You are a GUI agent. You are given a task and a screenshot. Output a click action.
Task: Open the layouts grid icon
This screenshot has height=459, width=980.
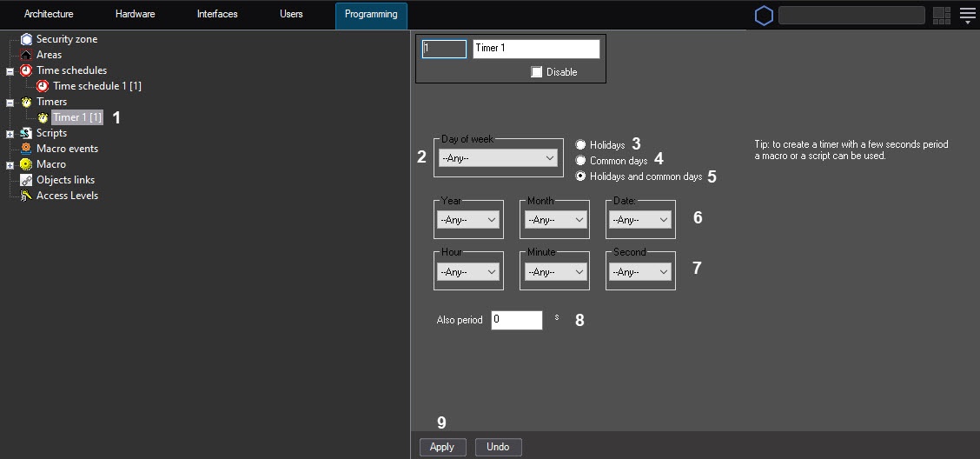coord(941,16)
